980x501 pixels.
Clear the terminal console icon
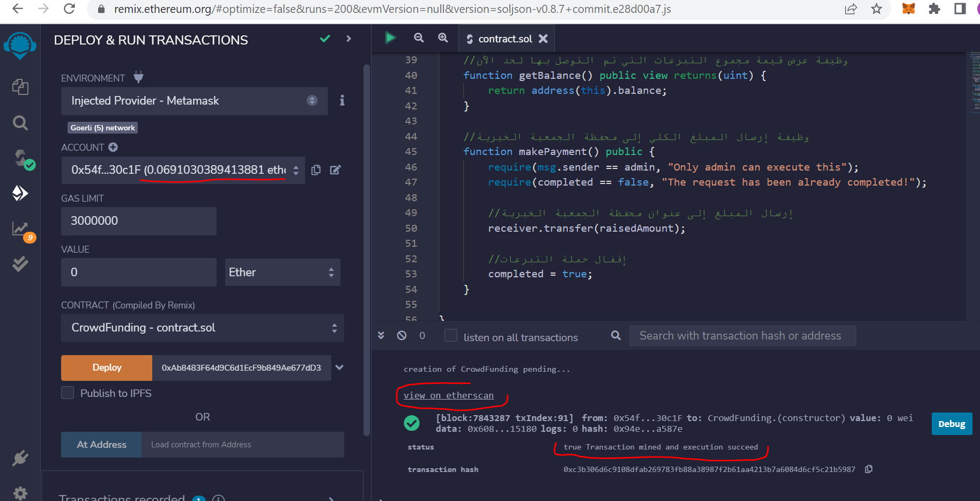(402, 335)
